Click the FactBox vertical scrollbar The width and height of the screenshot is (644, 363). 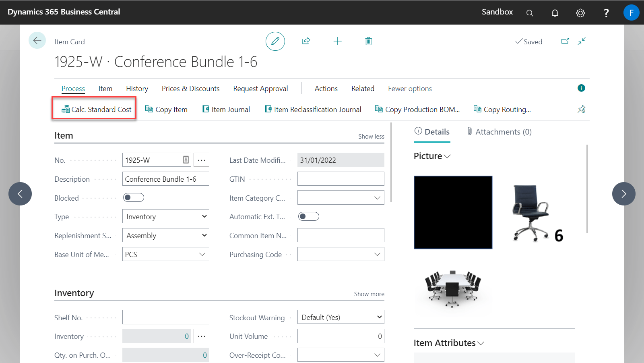coord(587,189)
